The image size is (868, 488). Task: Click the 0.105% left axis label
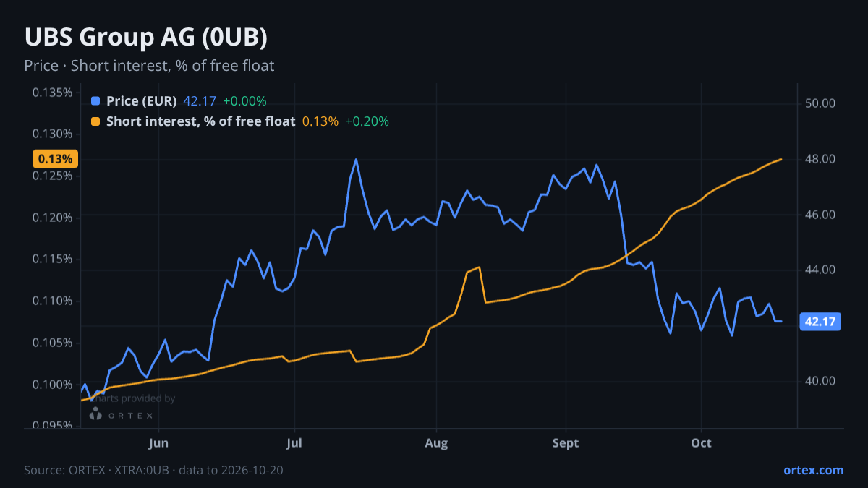coord(52,343)
